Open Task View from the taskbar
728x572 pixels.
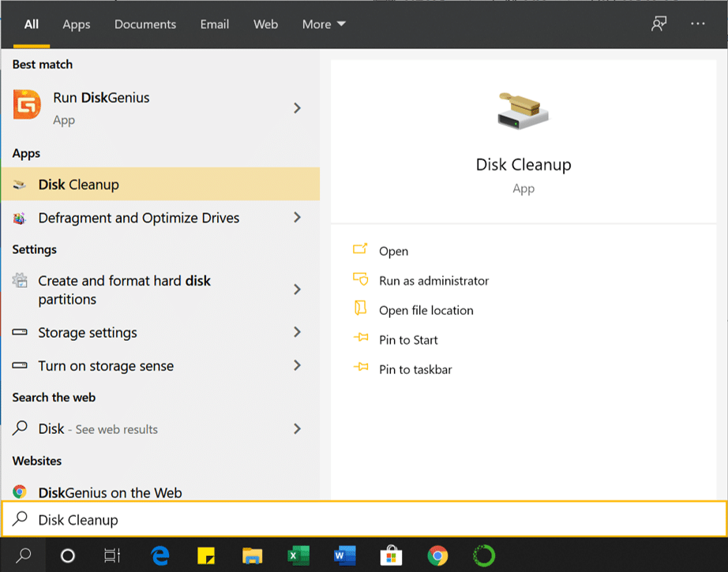[112, 555]
